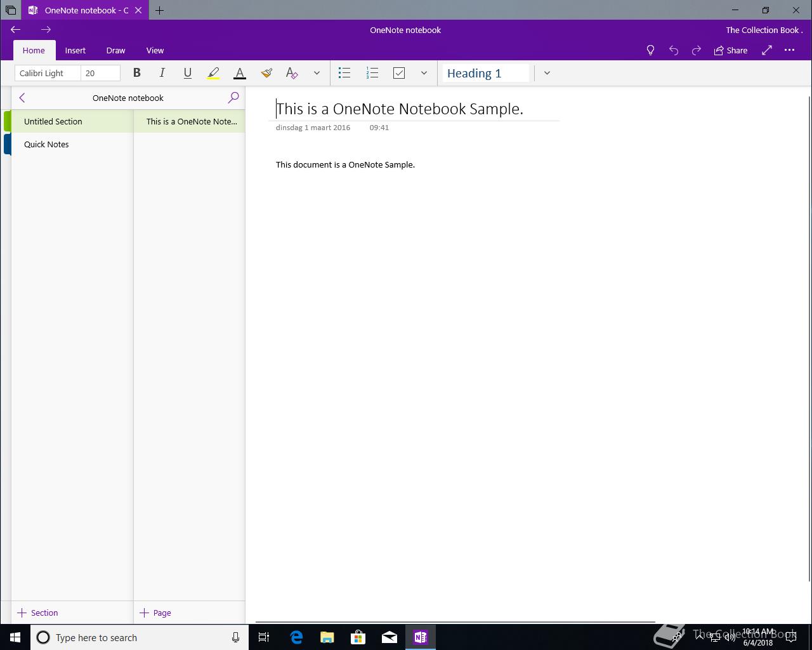The image size is (812, 650).
Task: Apply font color with the A icon
Action: click(x=240, y=73)
